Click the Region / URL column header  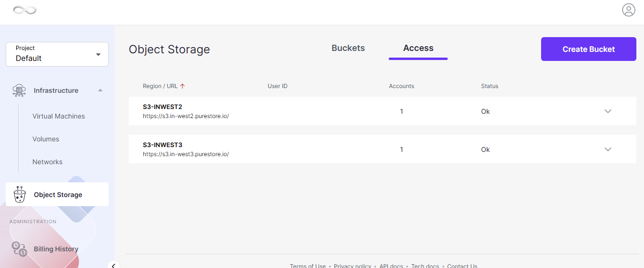tap(160, 86)
